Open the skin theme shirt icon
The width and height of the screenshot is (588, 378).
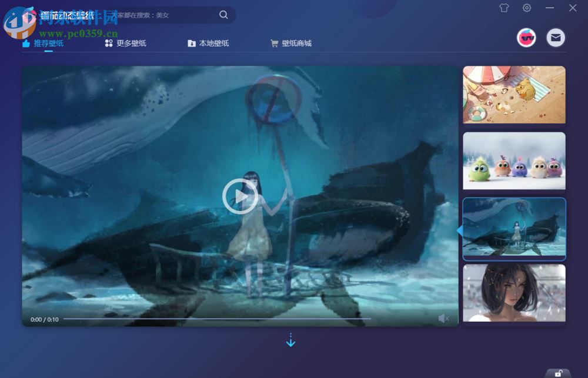pyautogui.click(x=504, y=8)
